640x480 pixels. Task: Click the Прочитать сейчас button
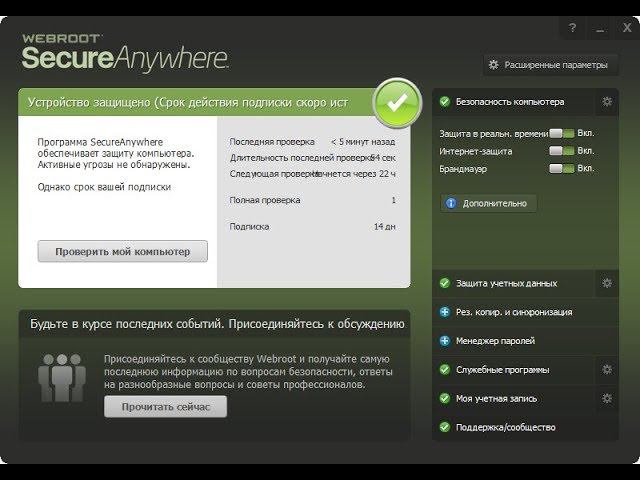165,407
